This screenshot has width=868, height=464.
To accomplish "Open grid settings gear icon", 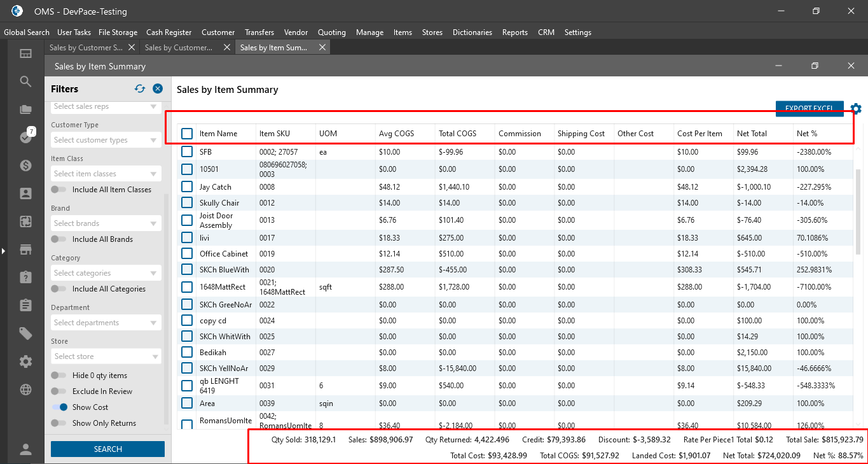I will (856, 109).
